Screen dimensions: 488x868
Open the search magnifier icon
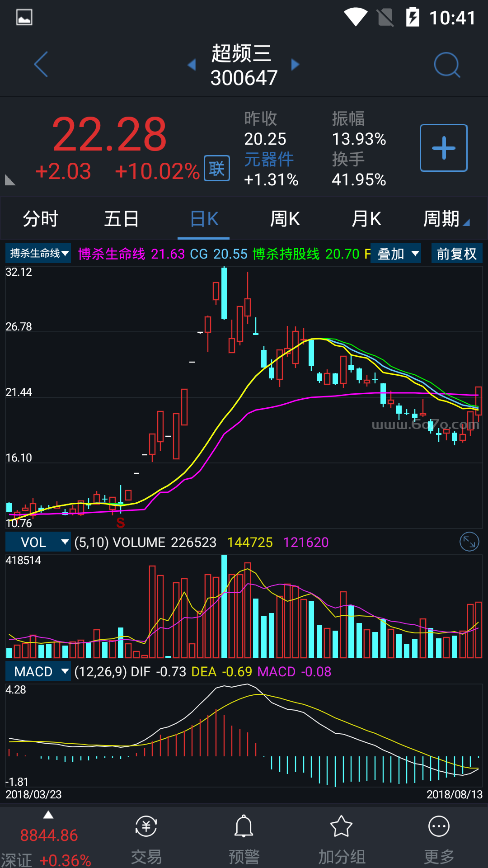(x=446, y=65)
